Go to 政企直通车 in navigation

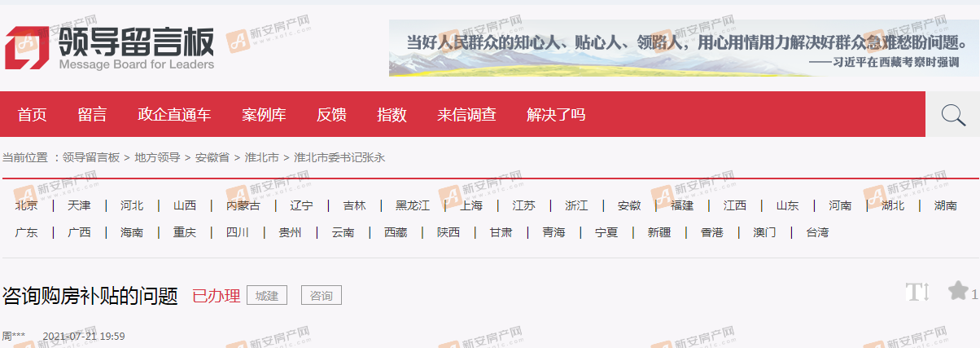(x=174, y=115)
